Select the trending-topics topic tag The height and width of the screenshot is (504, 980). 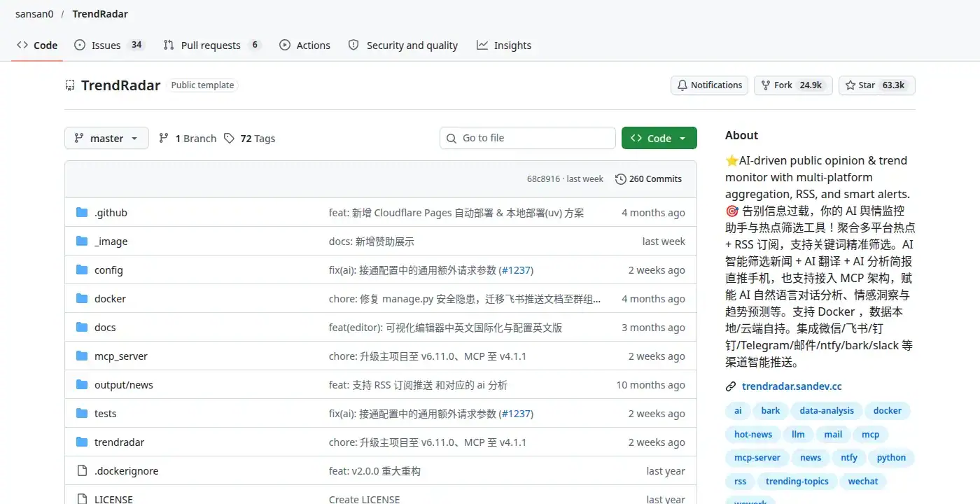point(797,482)
